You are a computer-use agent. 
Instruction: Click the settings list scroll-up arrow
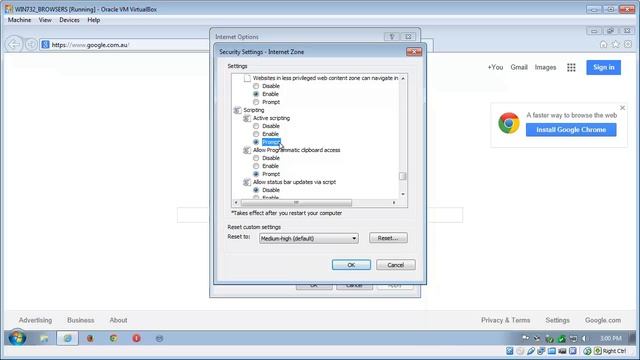click(403, 78)
